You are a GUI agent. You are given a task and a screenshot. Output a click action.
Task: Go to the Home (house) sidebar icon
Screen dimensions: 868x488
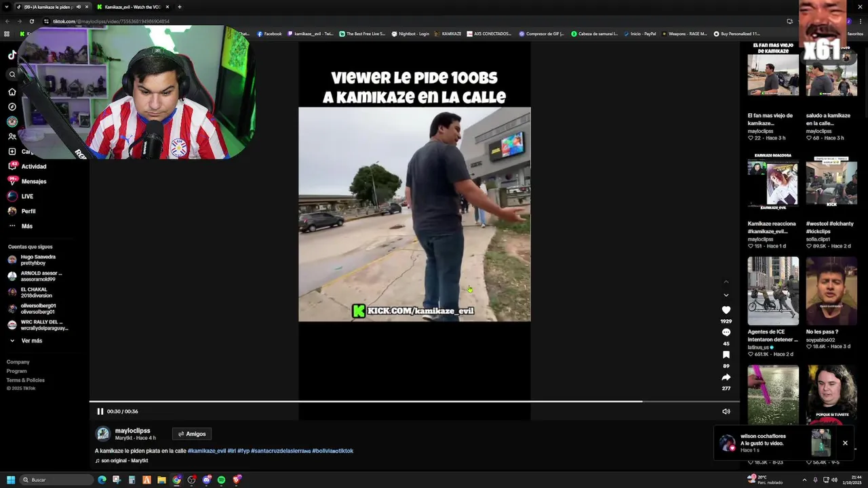[12, 91]
